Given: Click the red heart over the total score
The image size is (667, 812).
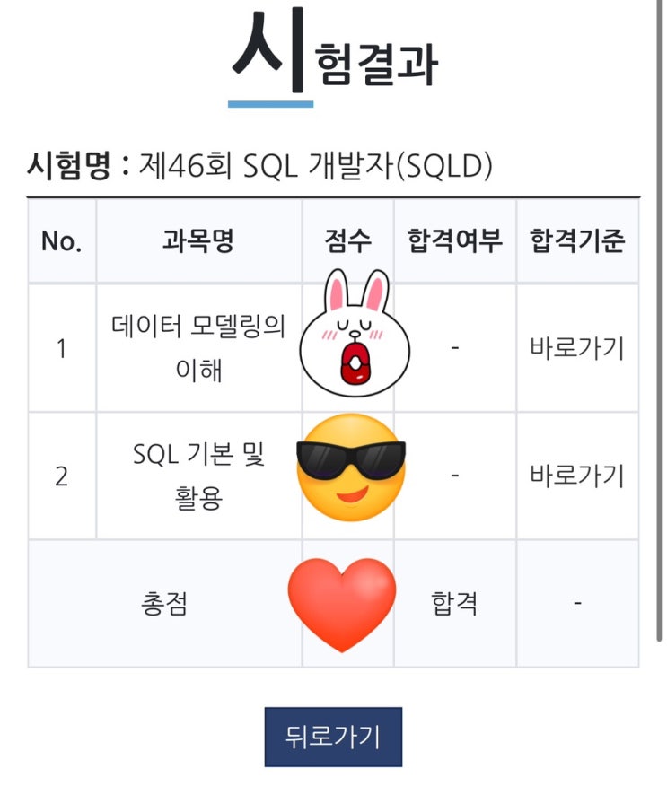Looking at the screenshot, I should pos(341,603).
